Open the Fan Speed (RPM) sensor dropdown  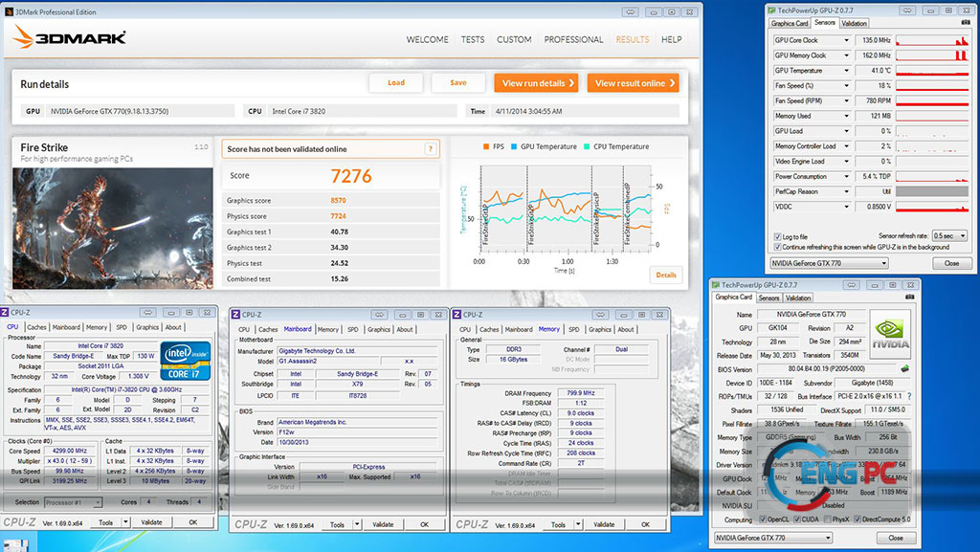[846, 100]
